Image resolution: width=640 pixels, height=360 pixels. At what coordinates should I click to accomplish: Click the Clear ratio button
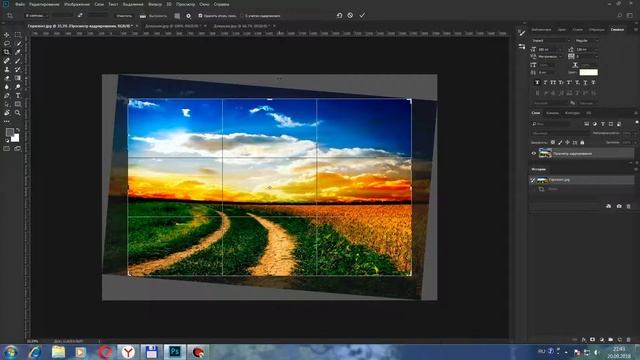(x=124, y=16)
